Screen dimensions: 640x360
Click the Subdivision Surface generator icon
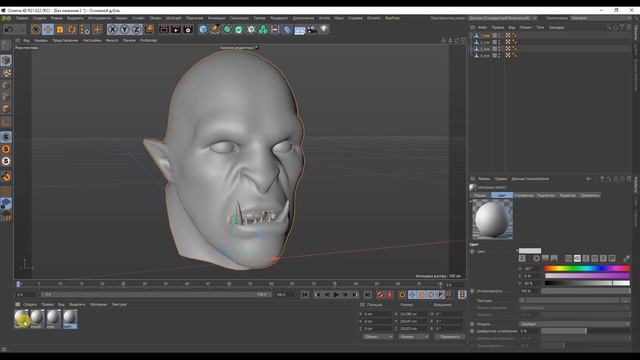click(x=227, y=29)
